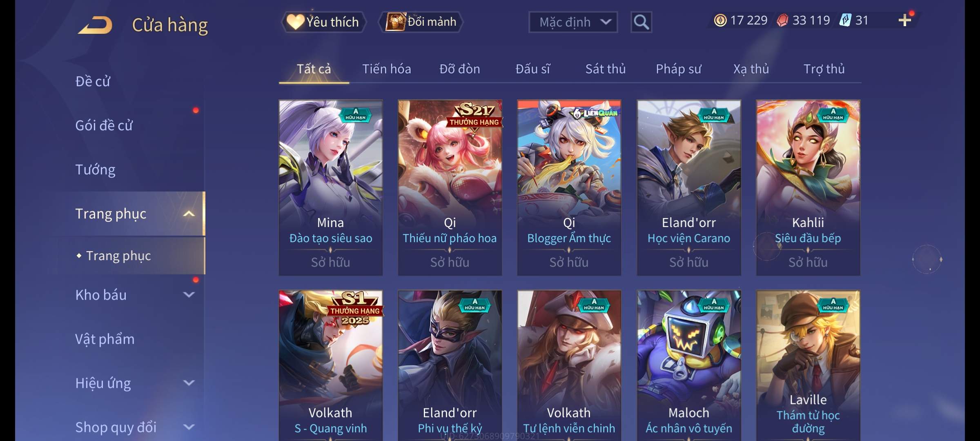Expand the Hiệu ứng sidebar section

coord(189,383)
